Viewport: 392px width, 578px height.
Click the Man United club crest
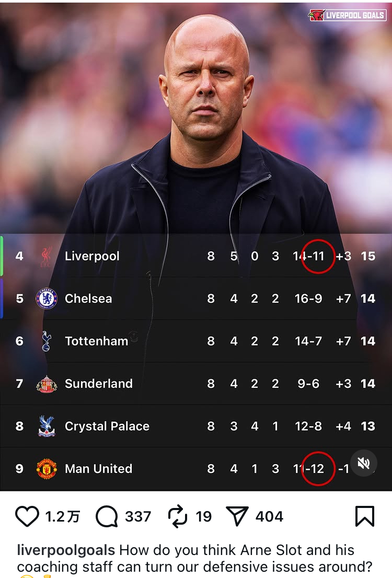[47, 469]
